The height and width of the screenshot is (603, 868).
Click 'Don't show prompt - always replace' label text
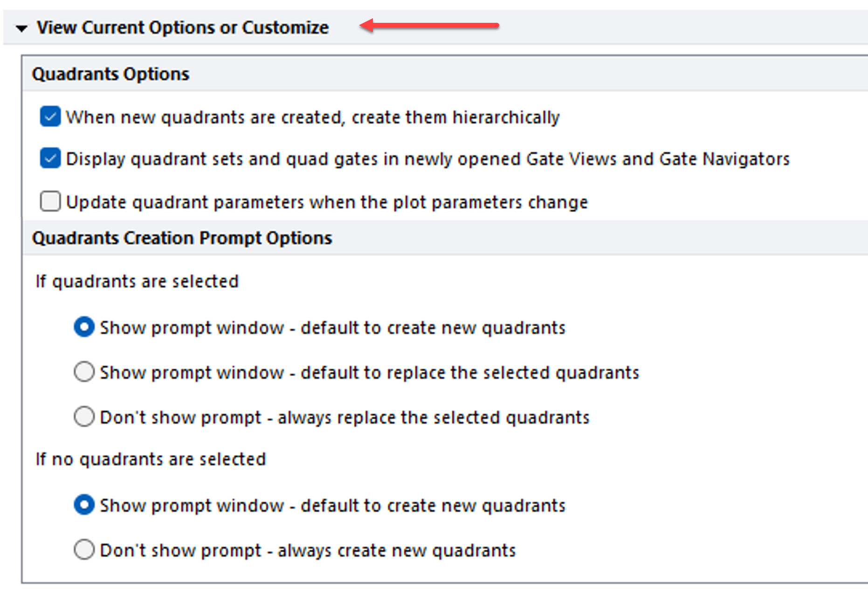(x=344, y=417)
